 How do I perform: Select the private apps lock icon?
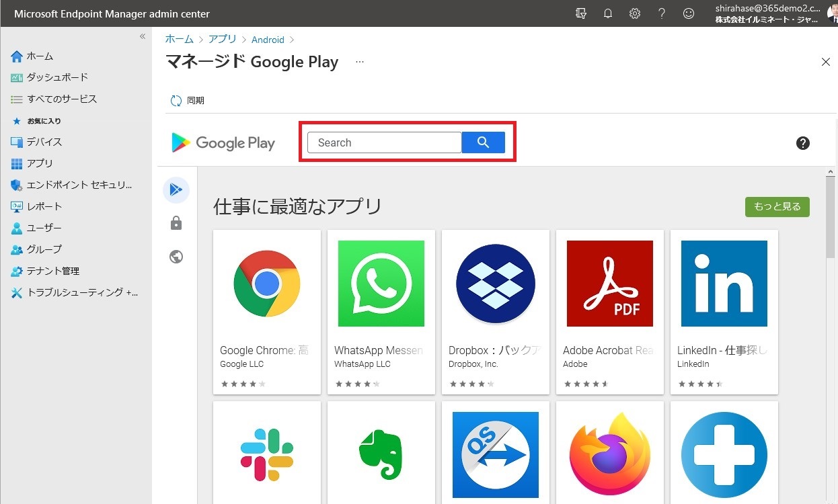[x=176, y=223]
